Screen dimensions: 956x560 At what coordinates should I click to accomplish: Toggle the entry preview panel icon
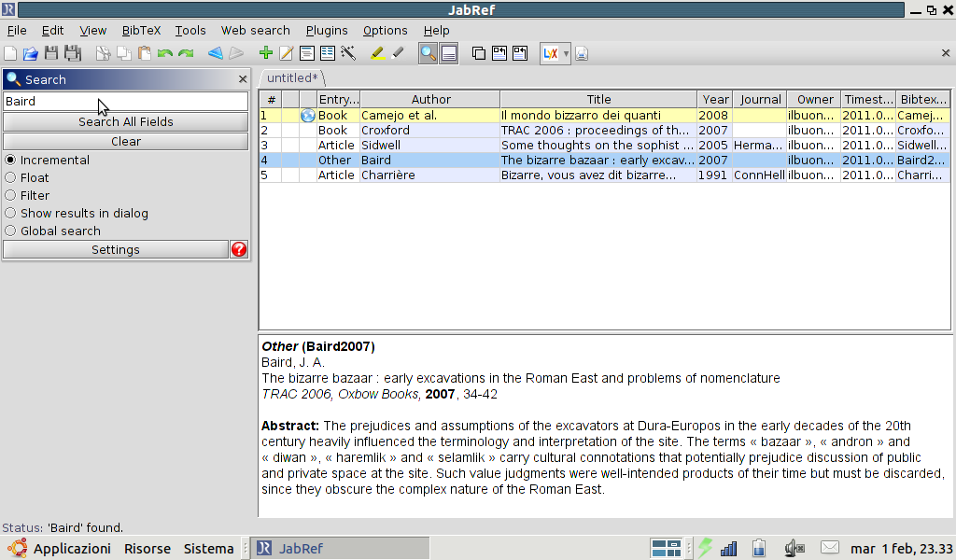(449, 53)
